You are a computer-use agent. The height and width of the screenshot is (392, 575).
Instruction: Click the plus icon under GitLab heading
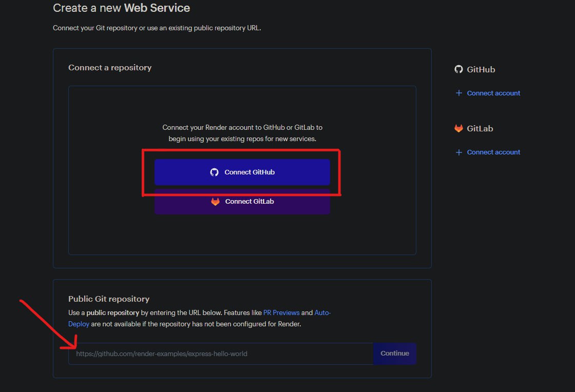458,152
